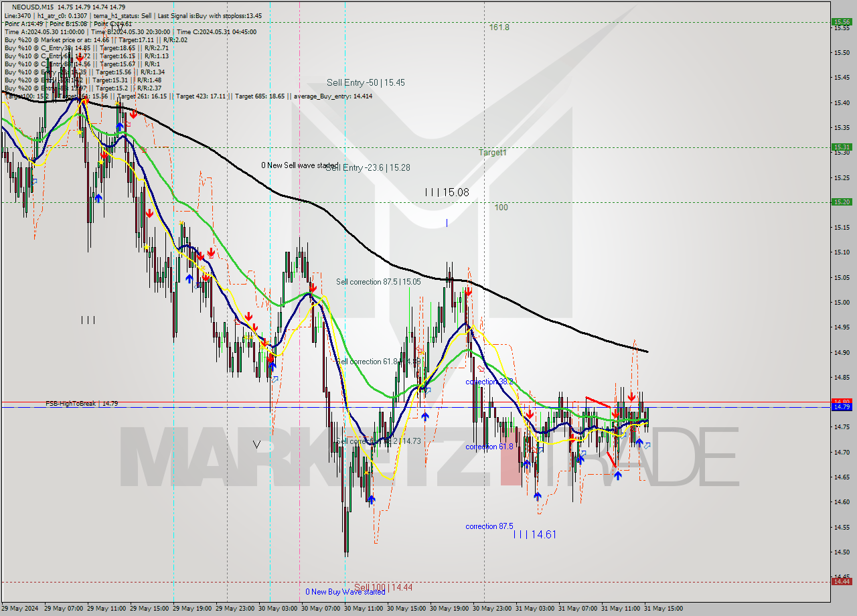The width and height of the screenshot is (857, 616).
Task: Click the '31 May 15:00' time axis label
Action: click(664, 609)
